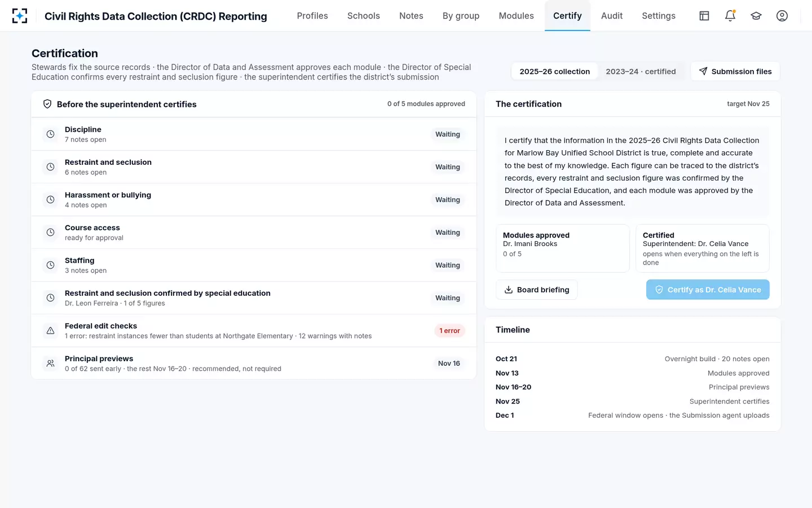This screenshot has width=812, height=508.
Task: Open notifications bell icon
Action: click(730, 16)
